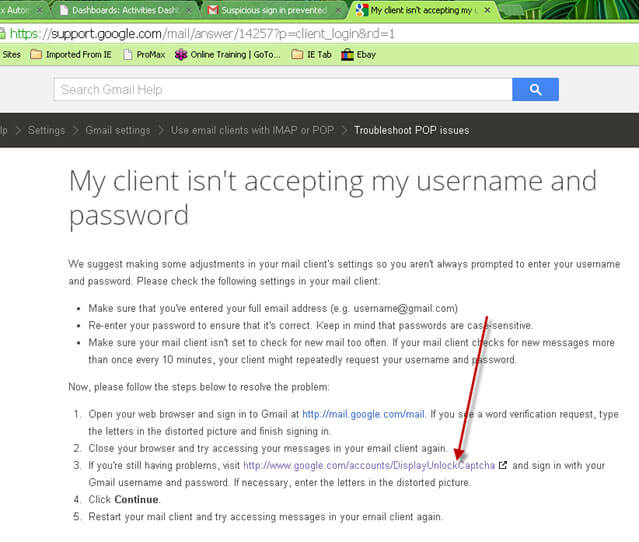Open Troubleshoot POP issues breadcrumb
The image size is (639, 542).
tap(412, 130)
